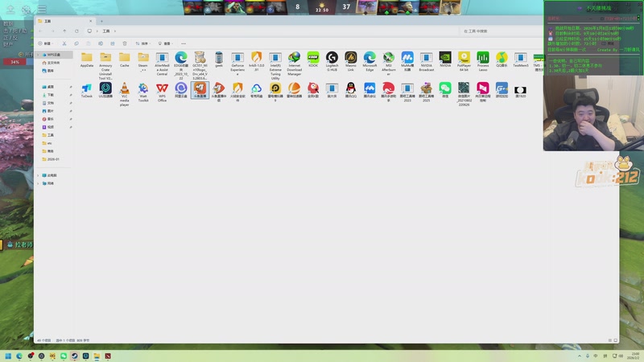Open File Explorer from the taskbar
Image resolution: width=644 pixels, height=362 pixels.
point(97,356)
